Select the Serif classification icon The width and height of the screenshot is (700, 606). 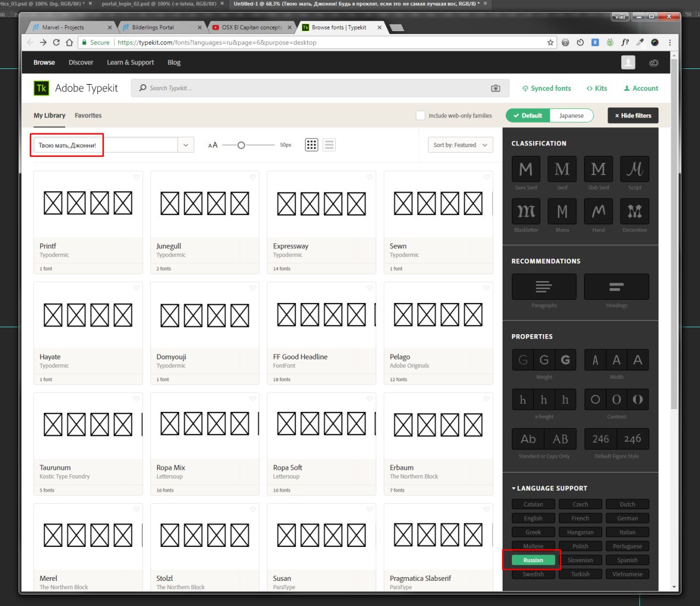pos(562,169)
